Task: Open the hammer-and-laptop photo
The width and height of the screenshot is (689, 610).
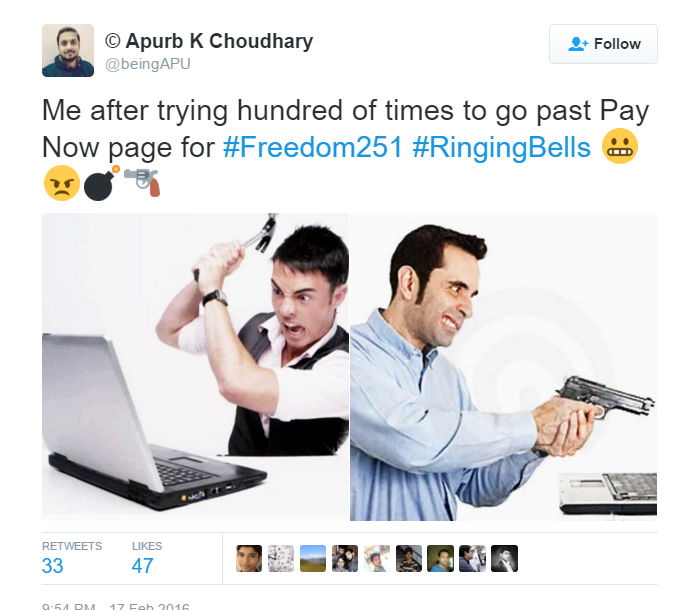Action: 196,367
